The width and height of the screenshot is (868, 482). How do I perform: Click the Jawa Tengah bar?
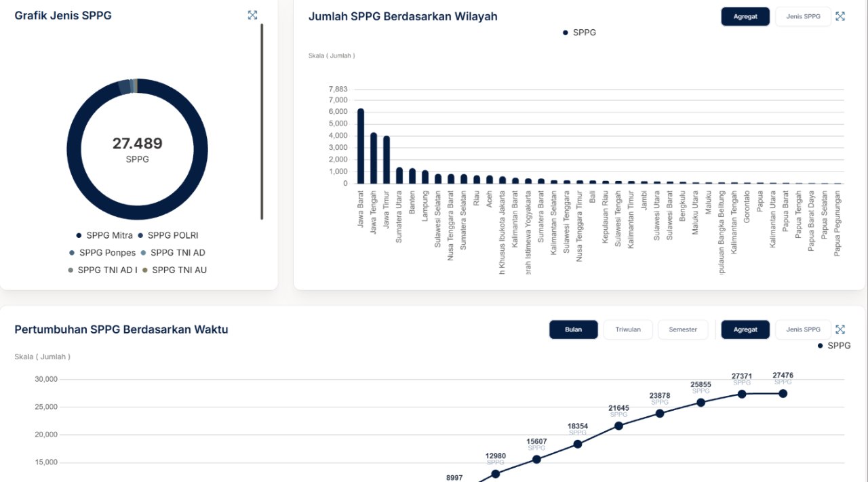click(374, 158)
